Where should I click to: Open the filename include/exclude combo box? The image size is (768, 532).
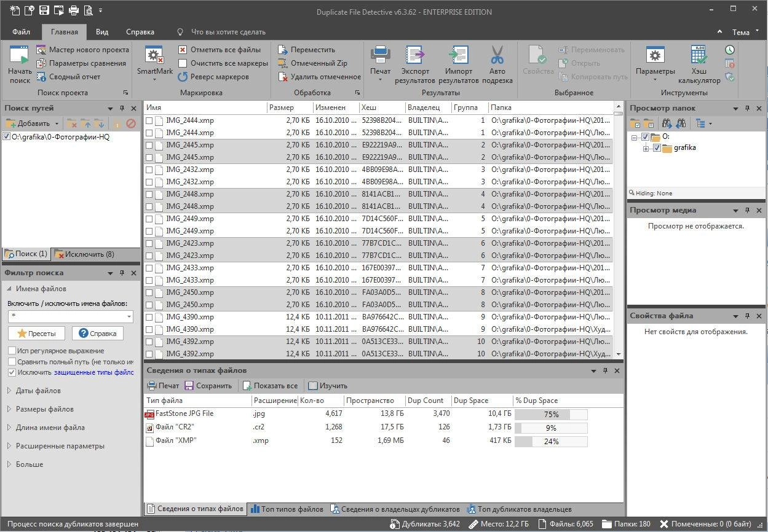70,316
